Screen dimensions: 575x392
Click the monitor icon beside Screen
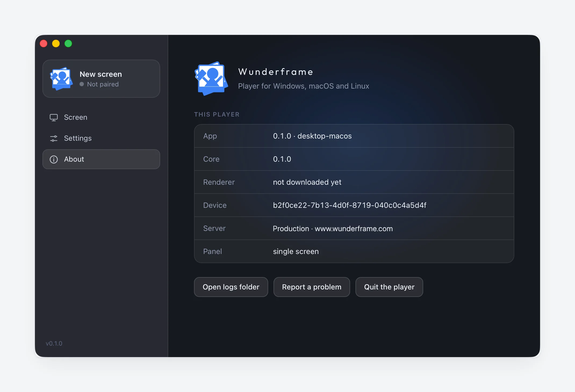54,118
